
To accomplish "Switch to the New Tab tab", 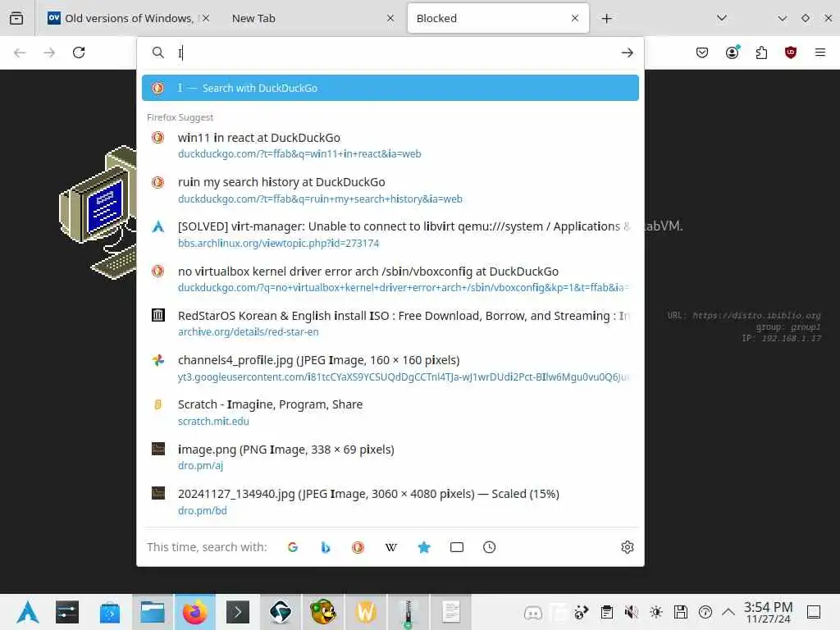I will coord(309,18).
